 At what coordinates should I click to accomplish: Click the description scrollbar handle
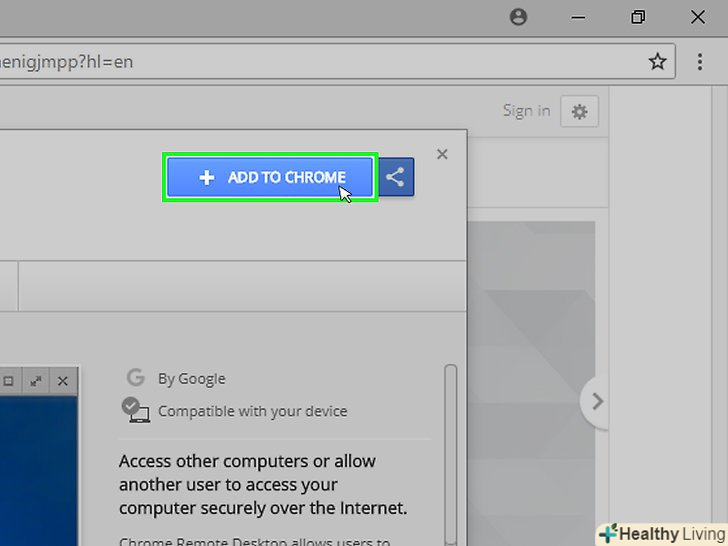pyautogui.click(x=450, y=455)
